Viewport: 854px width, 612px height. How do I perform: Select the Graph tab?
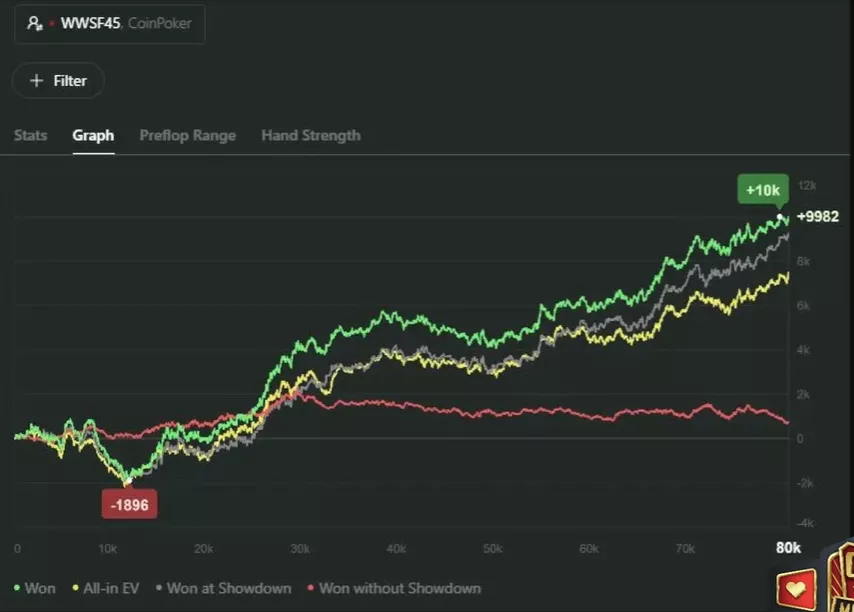pos(93,136)
